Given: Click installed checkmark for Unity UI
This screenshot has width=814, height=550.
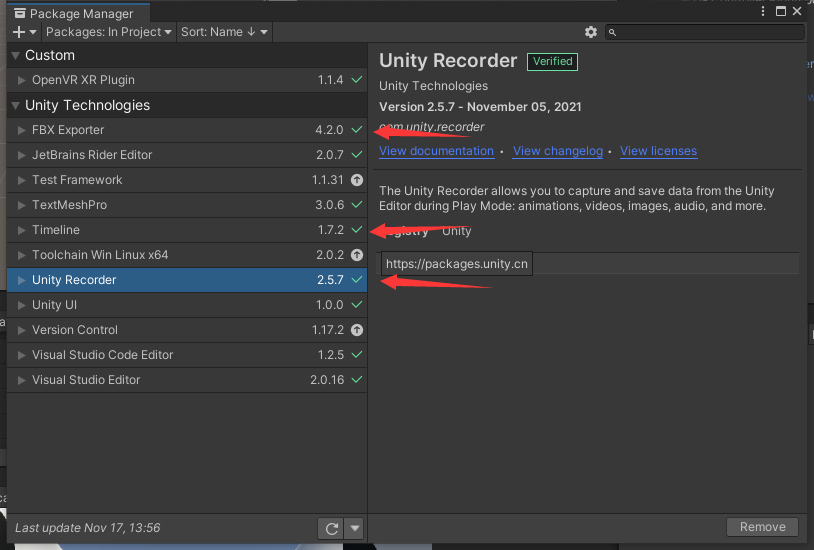Looking at the screenshot, I should pos(357,305).
